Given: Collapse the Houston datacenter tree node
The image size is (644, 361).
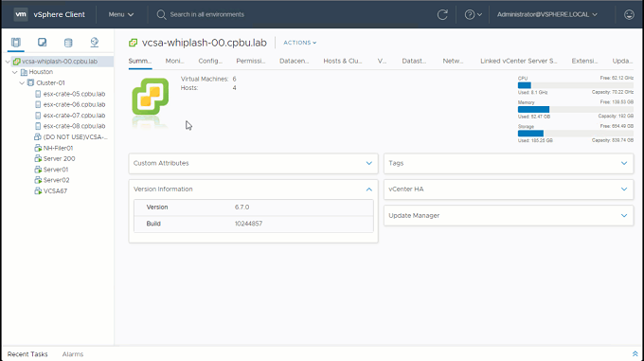Looking at the screenshot, I should pos(15,72).
